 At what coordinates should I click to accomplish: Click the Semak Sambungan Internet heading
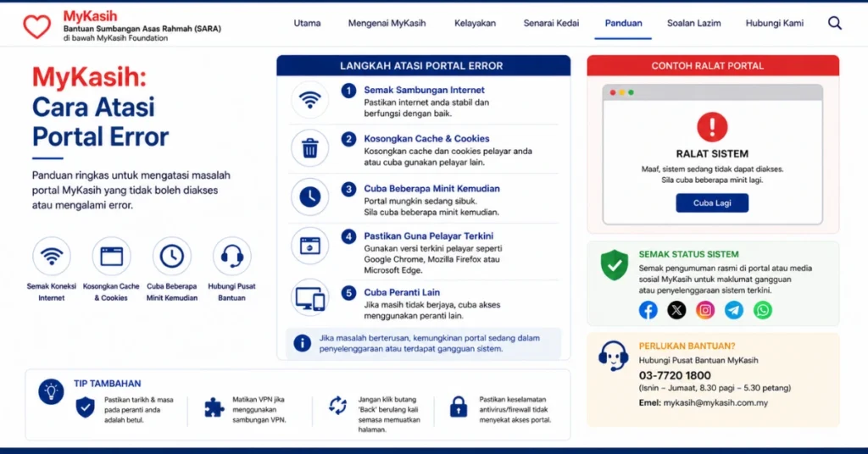pos(424,90)
